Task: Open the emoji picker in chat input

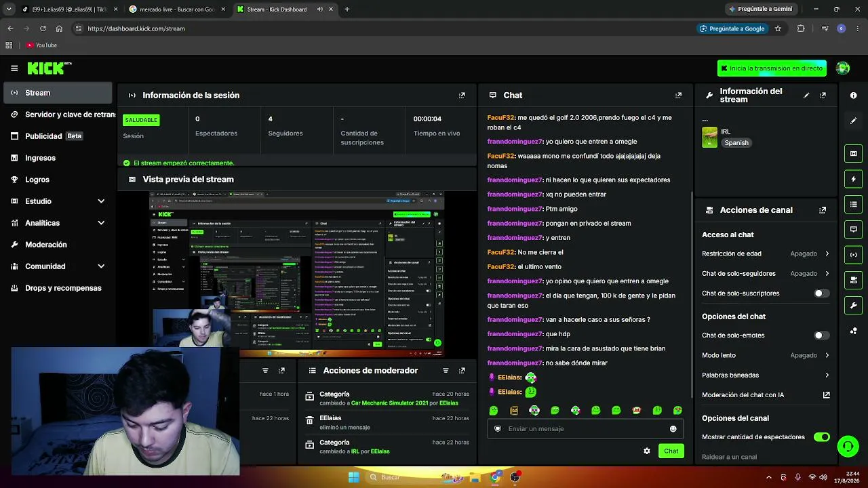Action: (x=673, y=428)
